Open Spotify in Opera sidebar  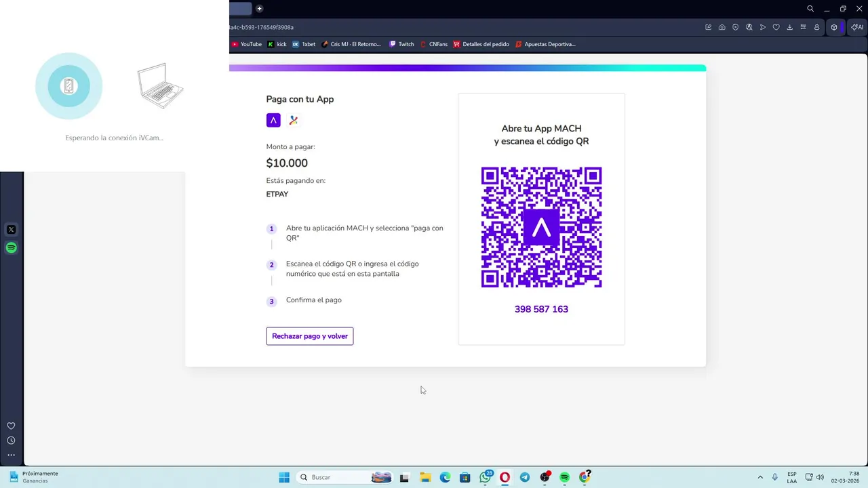pyautogui.click(x=11, y=248)
